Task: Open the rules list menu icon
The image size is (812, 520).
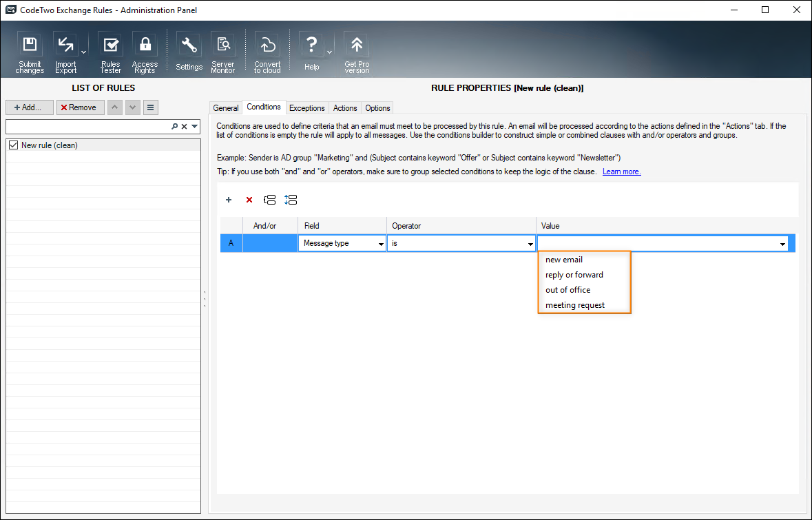Action: point(150,107)
